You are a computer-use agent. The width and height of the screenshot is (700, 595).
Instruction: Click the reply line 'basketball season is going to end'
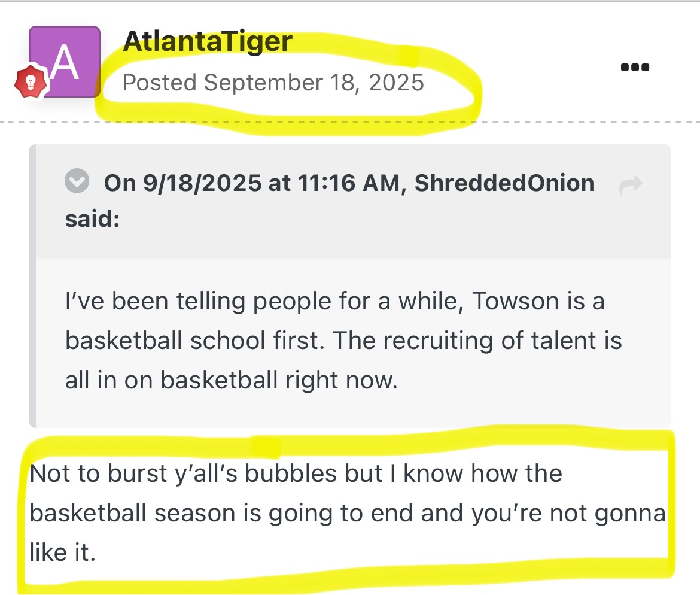click(x=347, y=513)
